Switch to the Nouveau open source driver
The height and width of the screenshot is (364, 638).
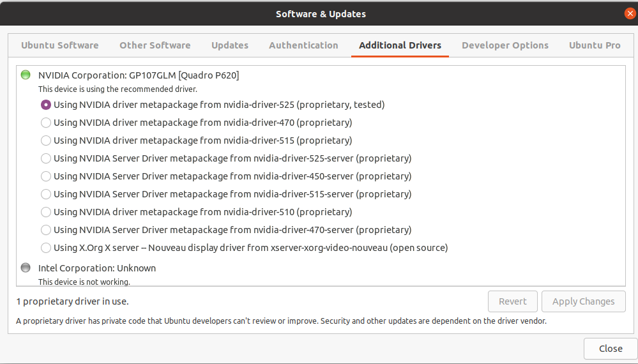click(x=46, y=248)
